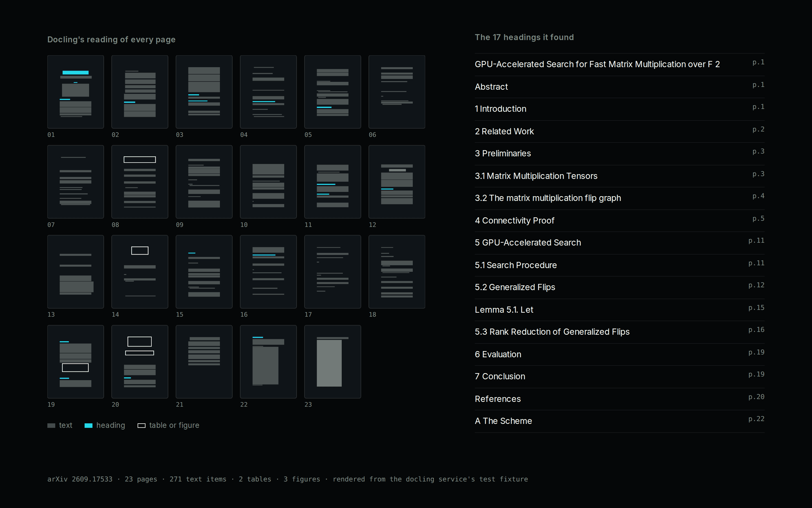Viewport: 812px width, 508px height.
Task: Open 5.3 Rank Reduction of Generalized Flips
Action: click(619, 332)
